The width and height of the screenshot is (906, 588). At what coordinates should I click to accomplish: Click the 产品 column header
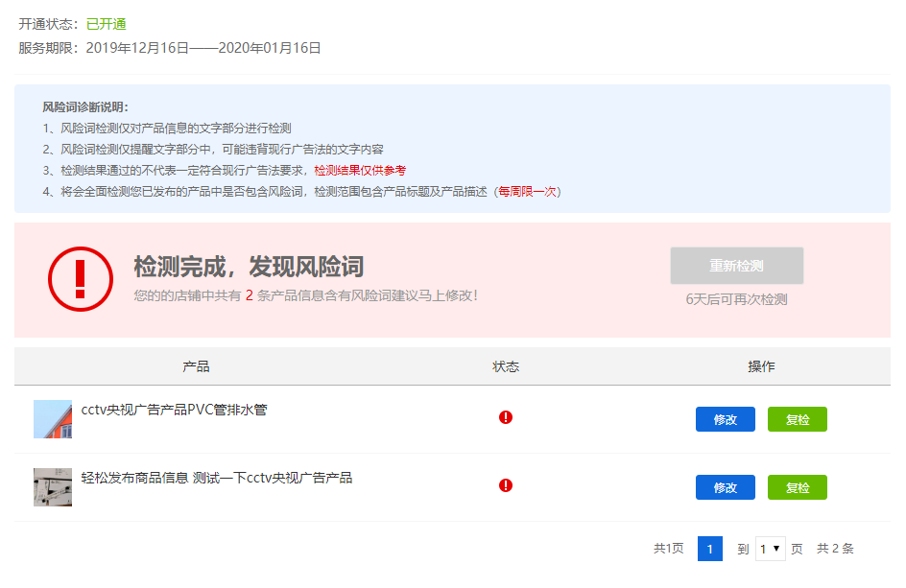click(196, 366)
